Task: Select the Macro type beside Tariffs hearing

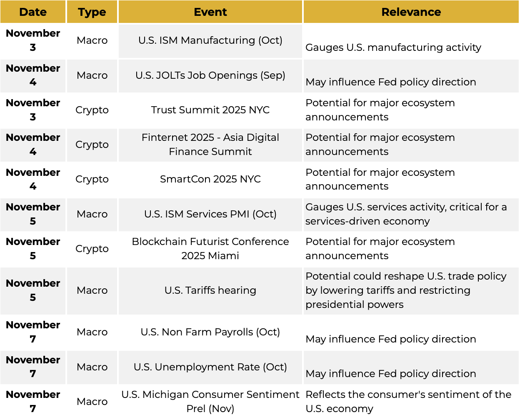Action: tap(92, 290)
